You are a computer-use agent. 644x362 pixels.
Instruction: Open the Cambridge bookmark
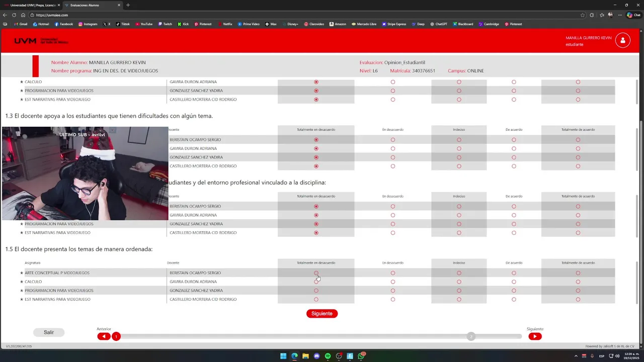(489, 24)
